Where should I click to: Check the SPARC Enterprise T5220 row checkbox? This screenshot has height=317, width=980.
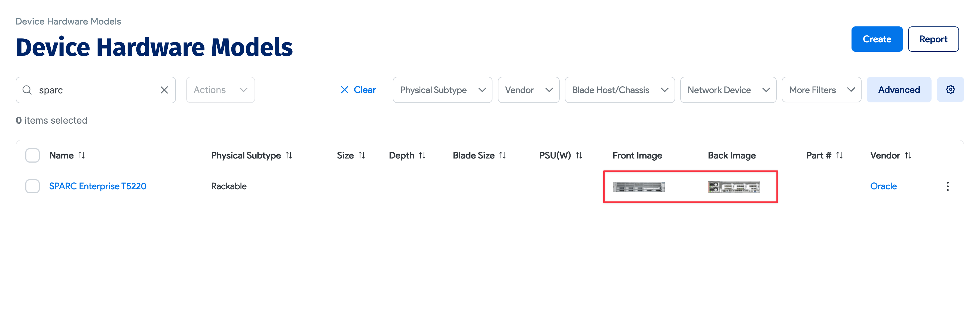point(32,186)
